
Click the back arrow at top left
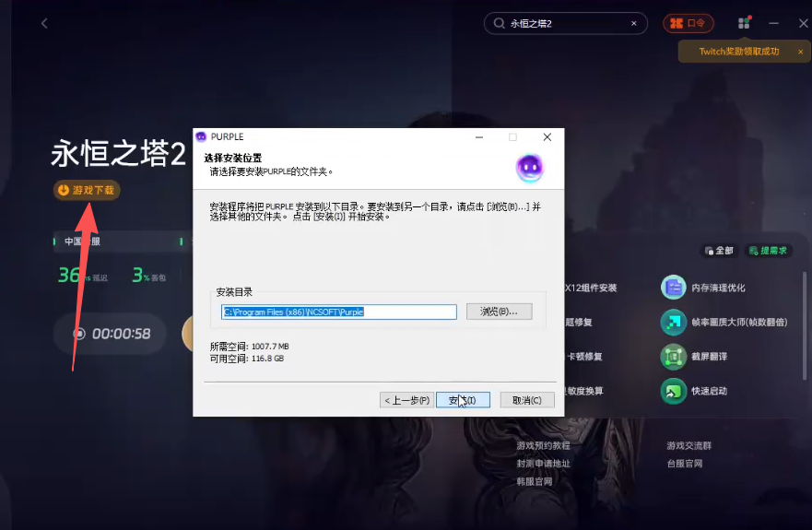44,23
